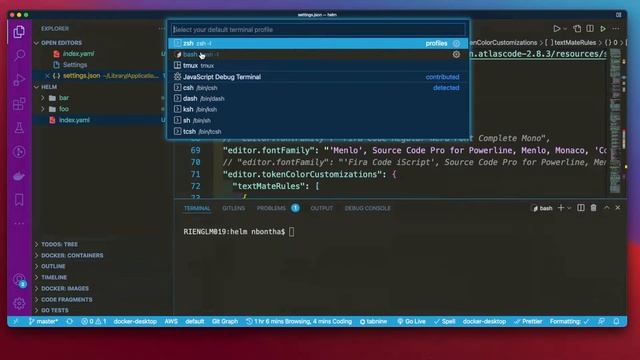Open Run and Debug view
Screen dimensions: 640x360
(19, 79)
